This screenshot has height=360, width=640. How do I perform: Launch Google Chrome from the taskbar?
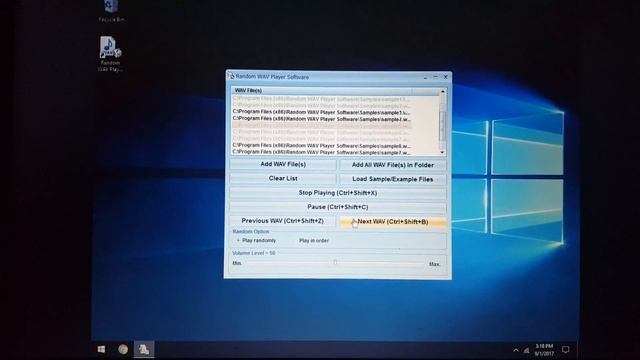(x=123, y=349)
